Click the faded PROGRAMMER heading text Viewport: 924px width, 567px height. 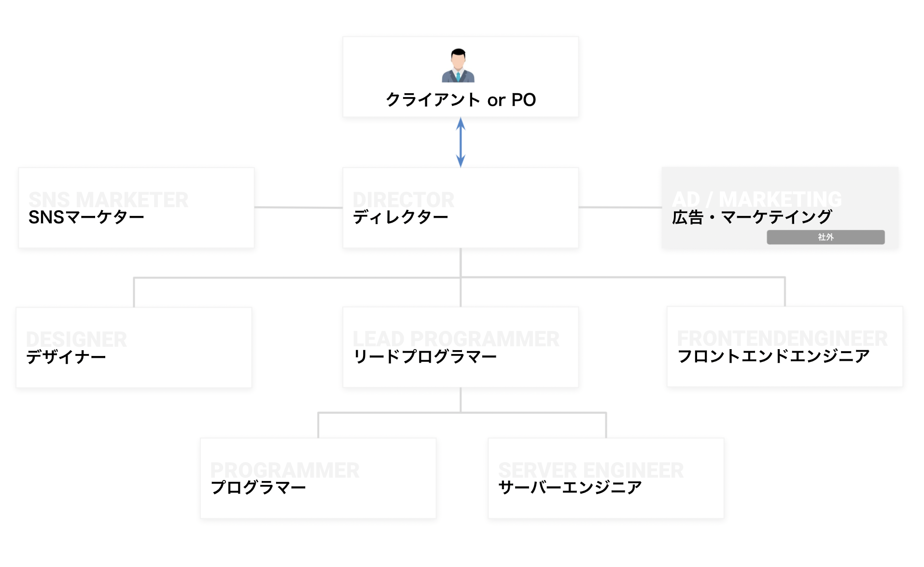285,470
